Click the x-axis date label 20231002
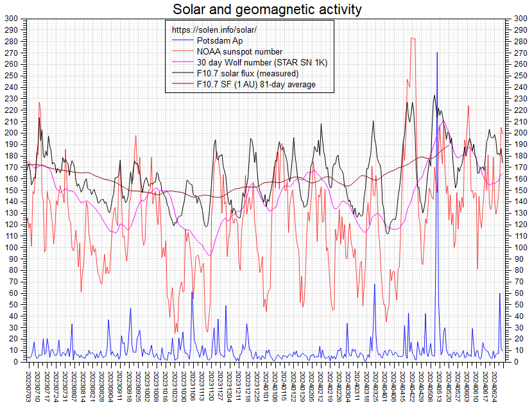 pos(147,386)
